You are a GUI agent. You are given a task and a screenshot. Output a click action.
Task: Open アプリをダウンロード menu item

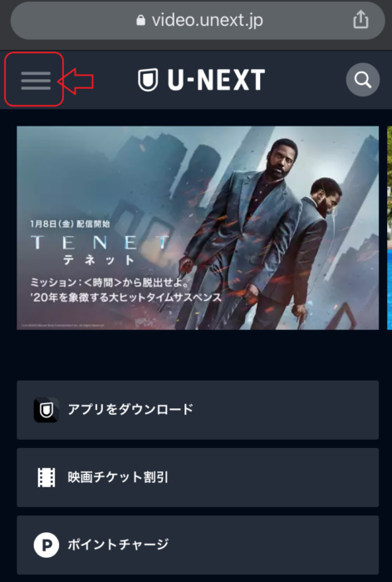198,410
